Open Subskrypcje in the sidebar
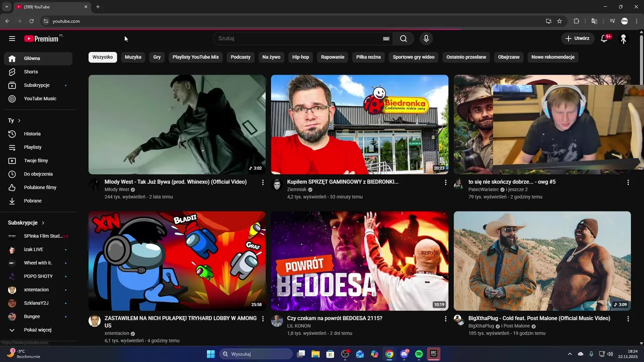Screen dimensions: 644x362 [38, 85]
